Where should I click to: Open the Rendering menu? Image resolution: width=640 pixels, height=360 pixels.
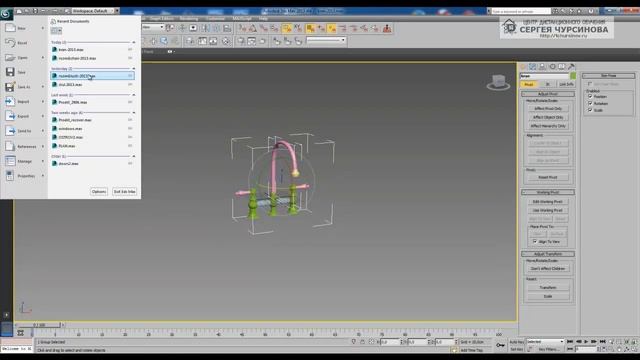(189, 18)
